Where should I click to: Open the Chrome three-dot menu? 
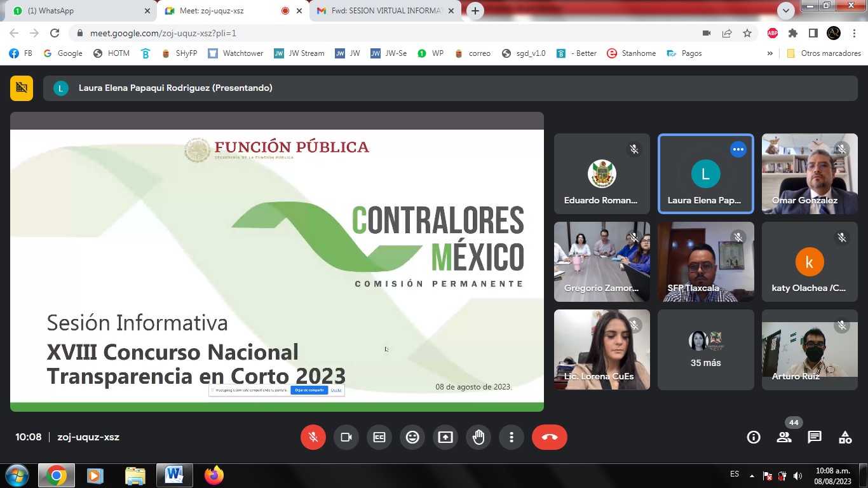point(854,33)
